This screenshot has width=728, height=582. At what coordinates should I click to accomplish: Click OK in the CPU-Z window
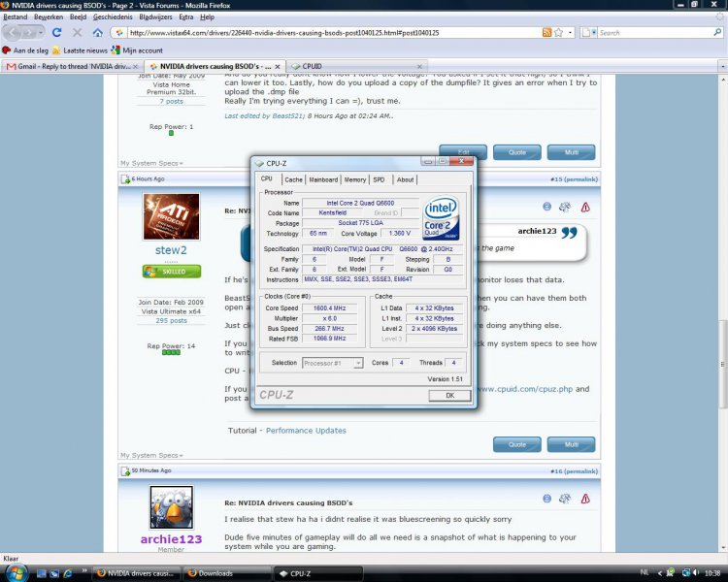449,396
